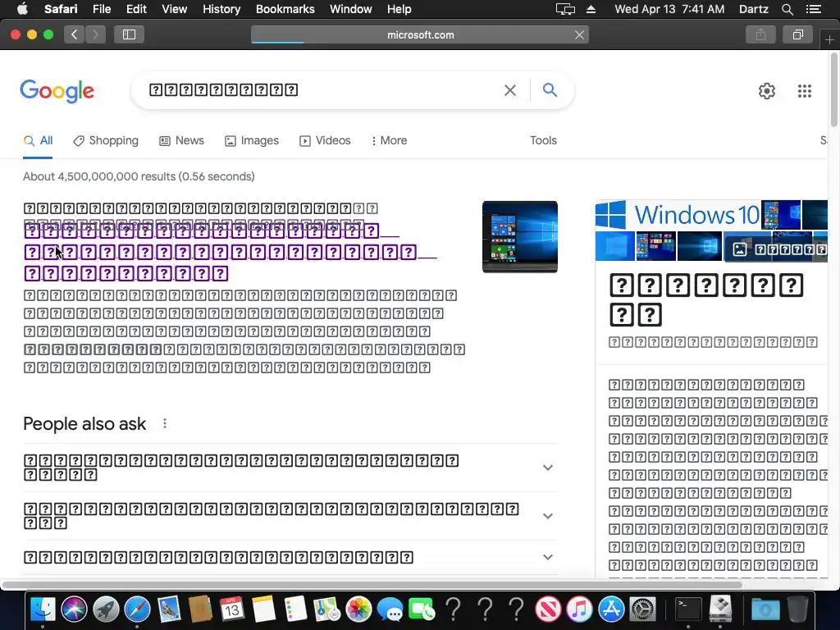Switch to Images results tab

coord(252,140)
